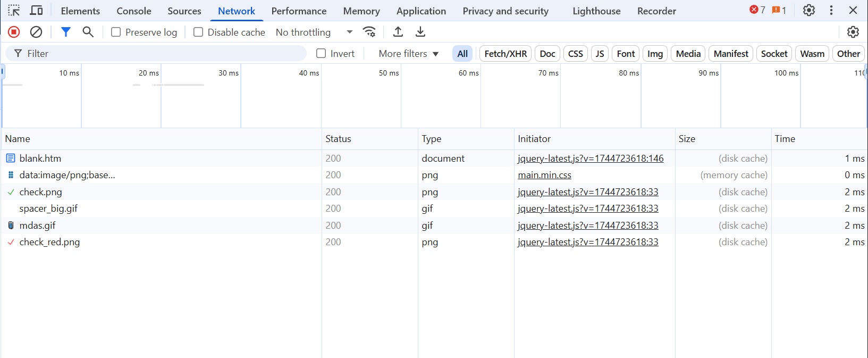868x358 pixels.
Task: Stop recording network log
Action: tap(14, 32)
